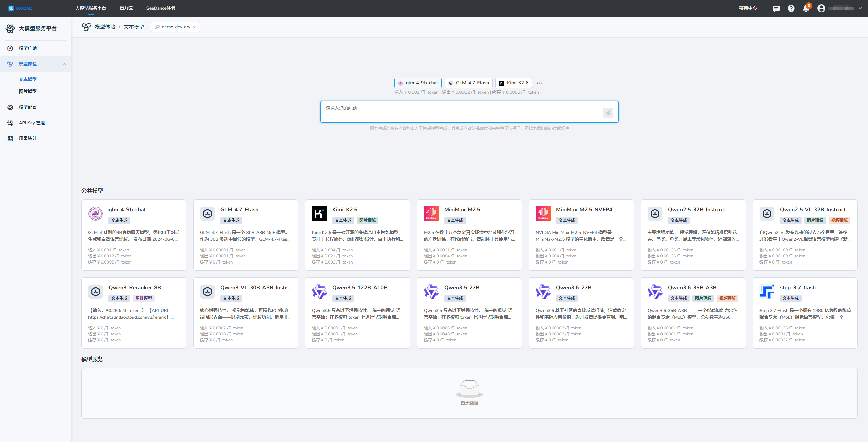The width and height of the screenshot is (868, 442).
Task: Go to 模型广场 in the sidebar
Action: click(28, 48)
